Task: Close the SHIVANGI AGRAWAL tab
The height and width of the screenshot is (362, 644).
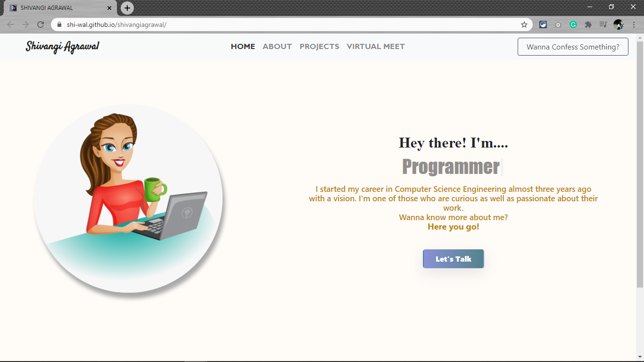Action: pos(109,8)
